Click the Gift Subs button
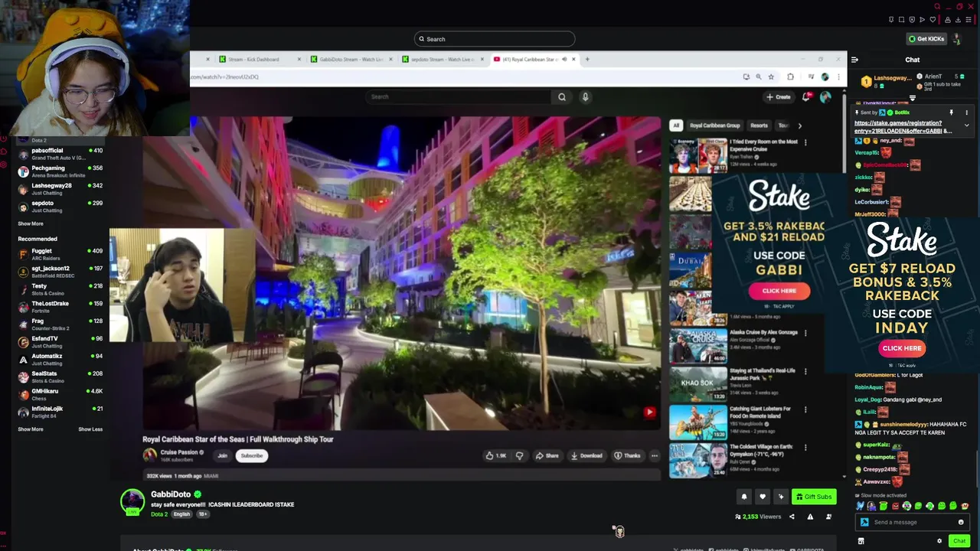Viewport: 980px width, 551px height. click(x=814, y=497)
